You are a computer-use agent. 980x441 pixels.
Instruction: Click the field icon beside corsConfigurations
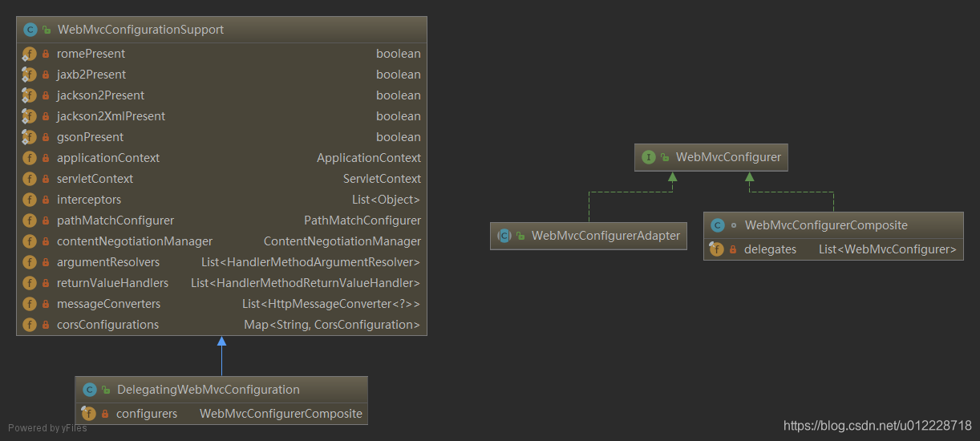30,325
